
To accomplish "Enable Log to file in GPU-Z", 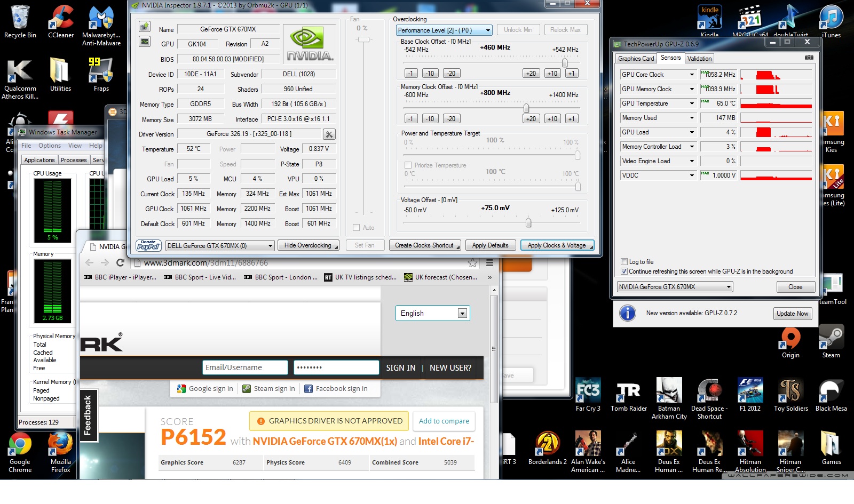I will [624, 262].
